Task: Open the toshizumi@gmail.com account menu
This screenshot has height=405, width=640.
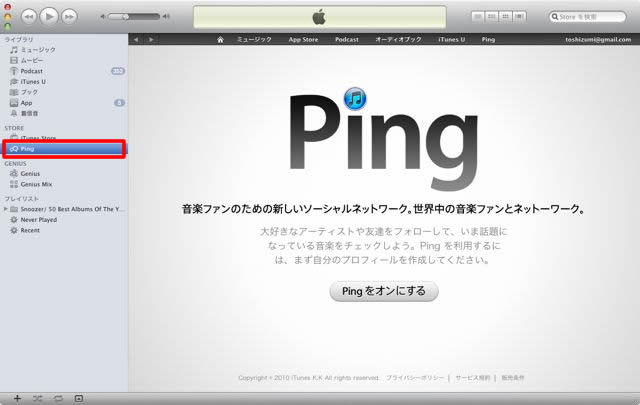Action: tap(598, 40)
